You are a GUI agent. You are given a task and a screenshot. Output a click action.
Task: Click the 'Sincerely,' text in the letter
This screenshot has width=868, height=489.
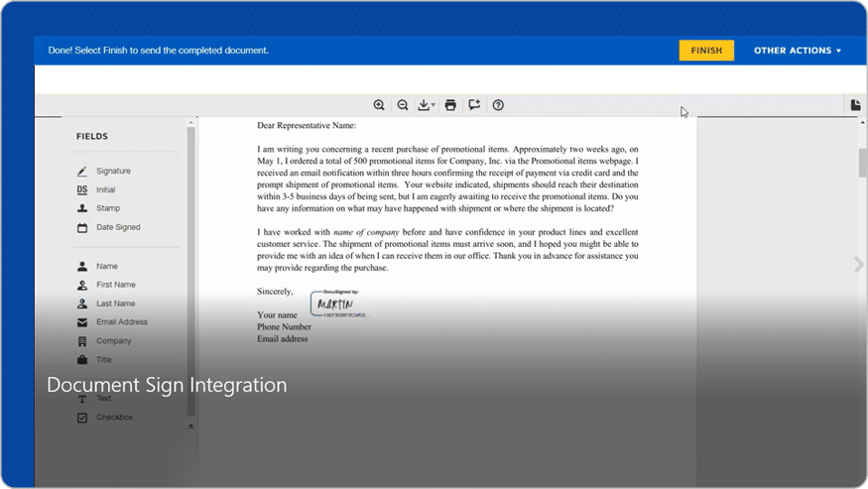coord(275,292)
